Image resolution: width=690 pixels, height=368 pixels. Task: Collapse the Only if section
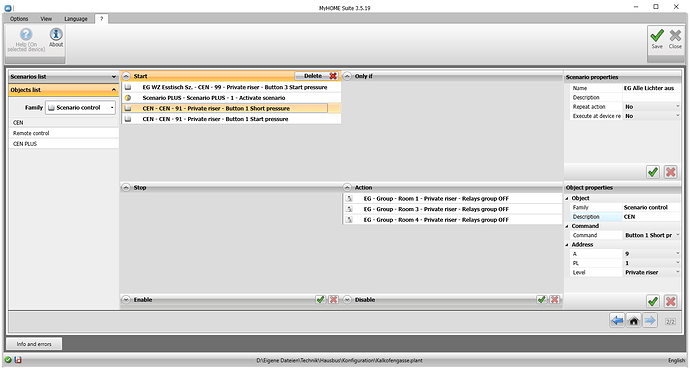(347, 76)
